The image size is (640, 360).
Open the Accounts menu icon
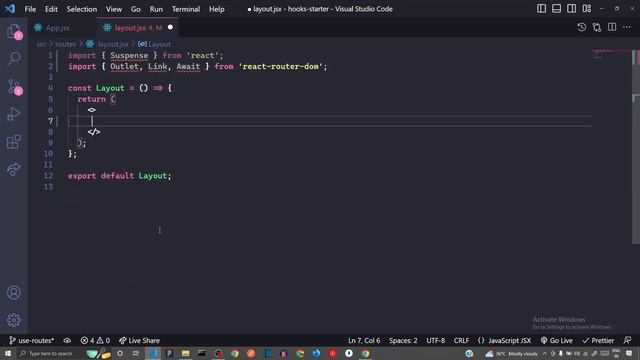14,293
